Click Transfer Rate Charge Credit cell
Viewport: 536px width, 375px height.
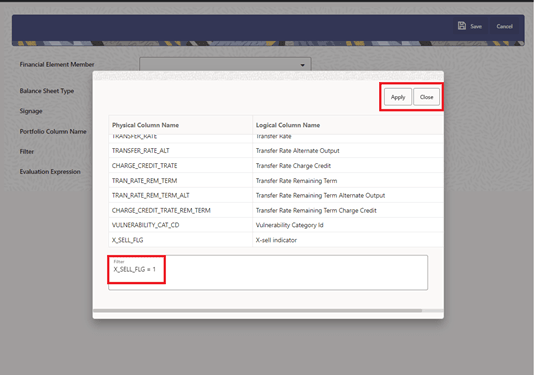pyautogui.click(x=348, y=166)
